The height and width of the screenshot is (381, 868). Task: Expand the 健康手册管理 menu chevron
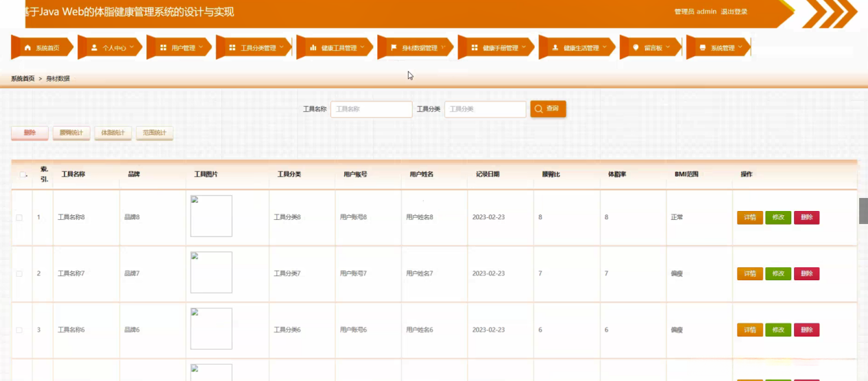click(x=524, y=47)
